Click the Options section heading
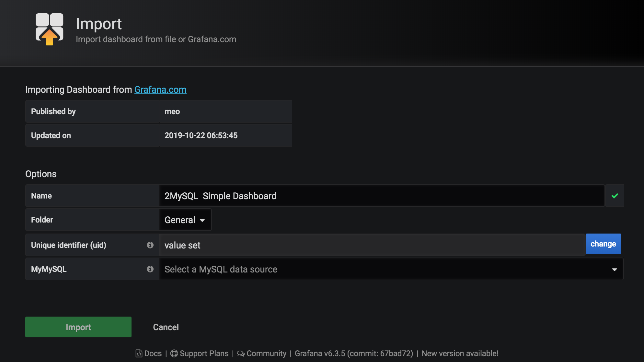644x362 pixels. click(x=41, y=174)
